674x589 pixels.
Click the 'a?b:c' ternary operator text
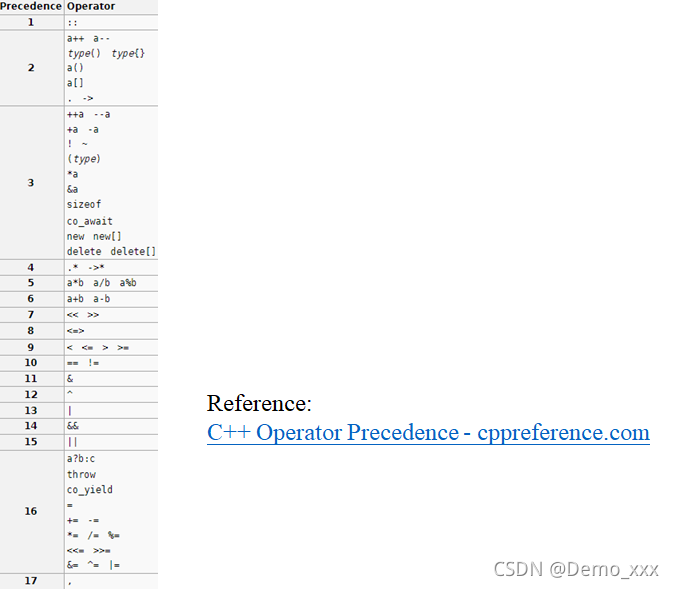(81, 459)
